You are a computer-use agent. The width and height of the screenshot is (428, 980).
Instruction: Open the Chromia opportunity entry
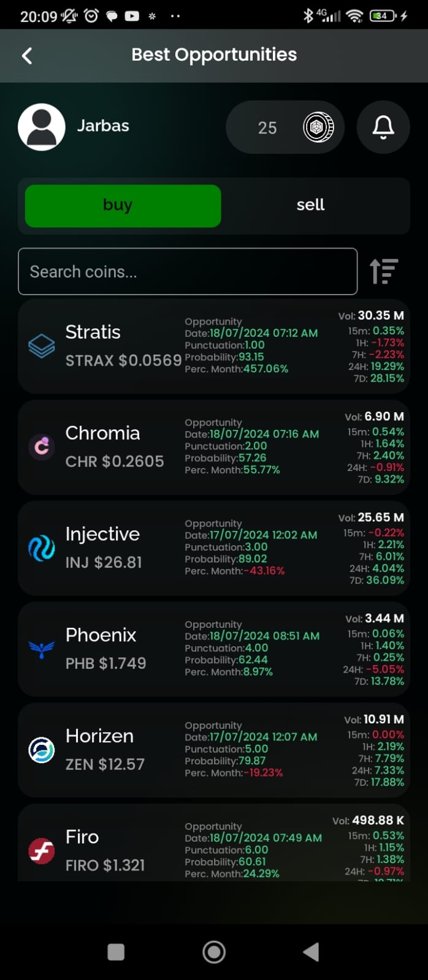pos(214,447)
